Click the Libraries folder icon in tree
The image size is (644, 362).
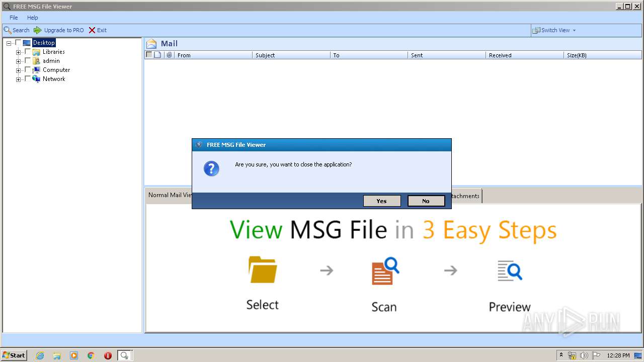36,52
